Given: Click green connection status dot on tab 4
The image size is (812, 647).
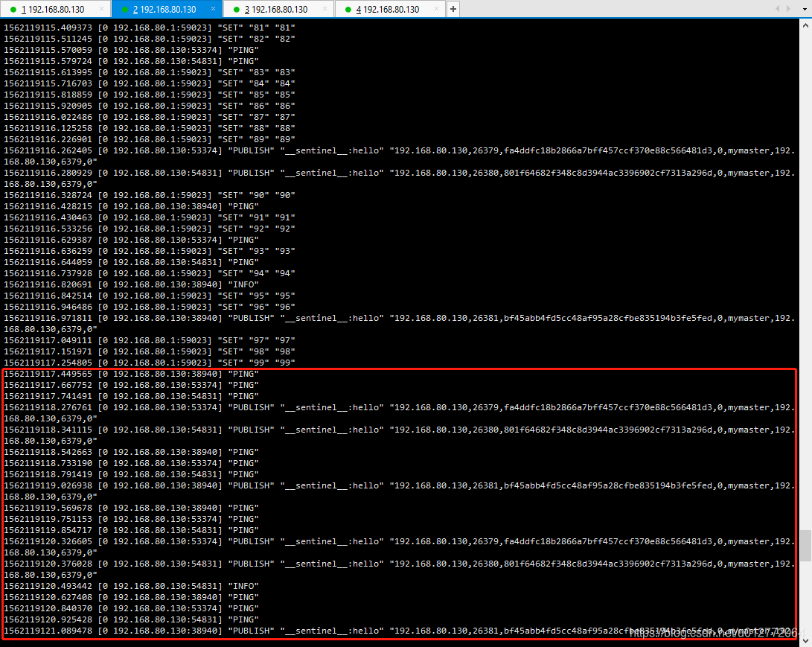Looking at the screenshot, I should [x=348, y=10].
